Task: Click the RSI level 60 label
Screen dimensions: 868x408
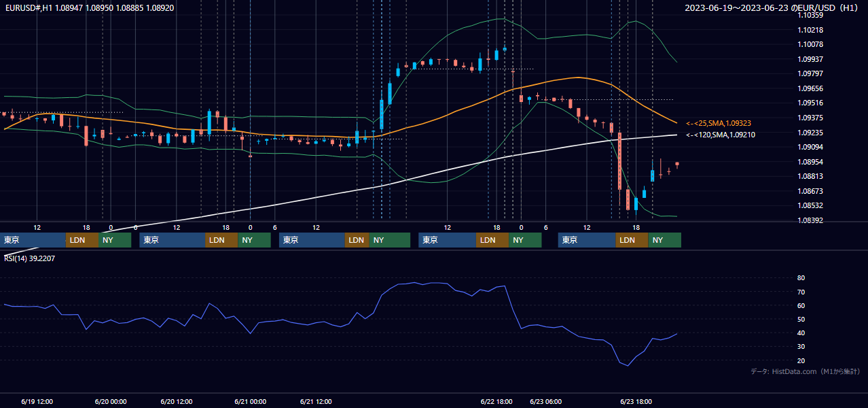Action: (801, 305)
